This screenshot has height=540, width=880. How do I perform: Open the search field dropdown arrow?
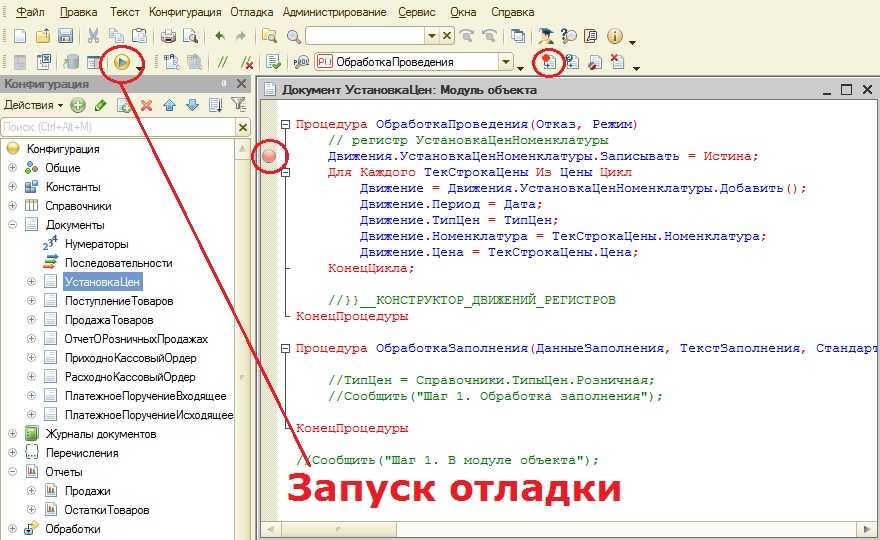pos(431,36)
